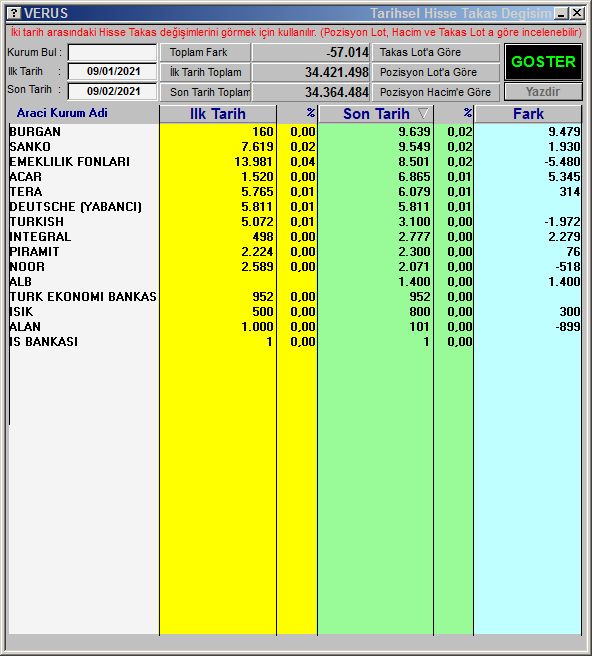This screenshot has width=592, height=656.
Task: Close the VERUS window
Action: 577,13
